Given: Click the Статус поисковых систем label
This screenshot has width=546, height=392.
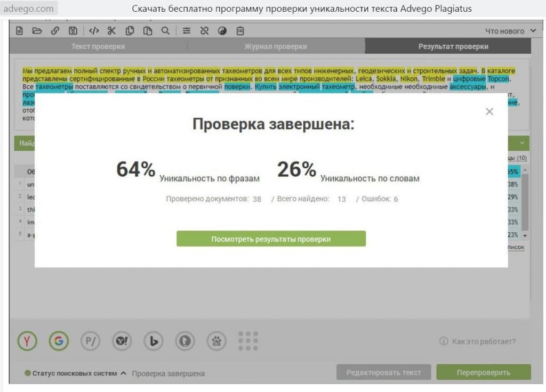Looking at the screenshot, I should (x=75, y=373).
